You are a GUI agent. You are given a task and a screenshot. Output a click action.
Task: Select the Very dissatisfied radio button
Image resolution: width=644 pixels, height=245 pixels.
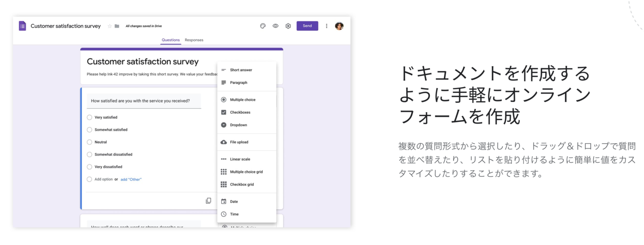click(x=89, y=167)
